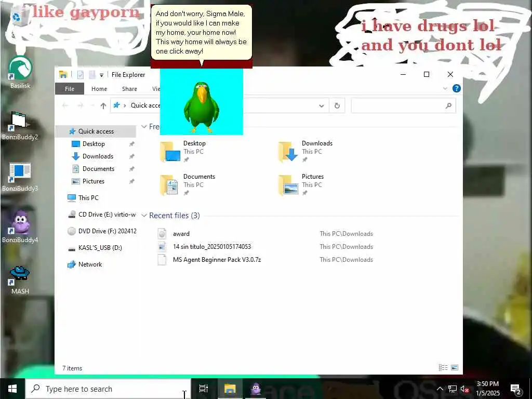Click the search magnifier in File Explorer
The width and height of the screenshot is (532, 399).
click(448, 105)
